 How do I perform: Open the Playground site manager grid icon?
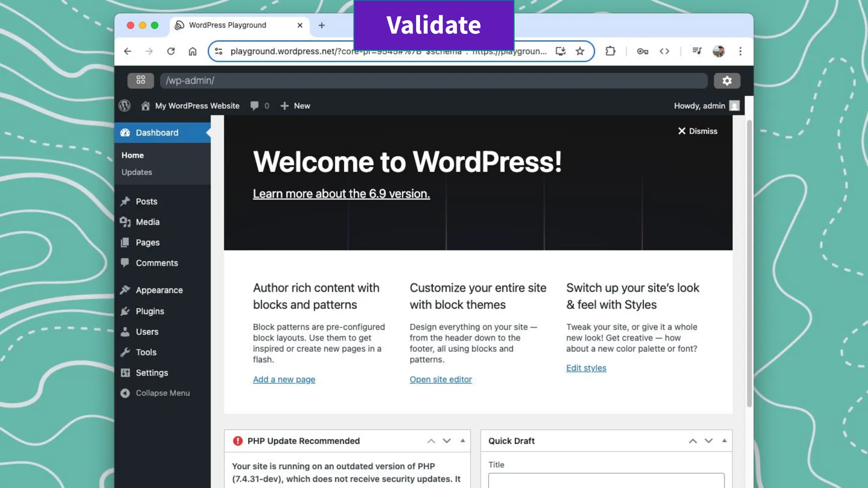point(141,80)
